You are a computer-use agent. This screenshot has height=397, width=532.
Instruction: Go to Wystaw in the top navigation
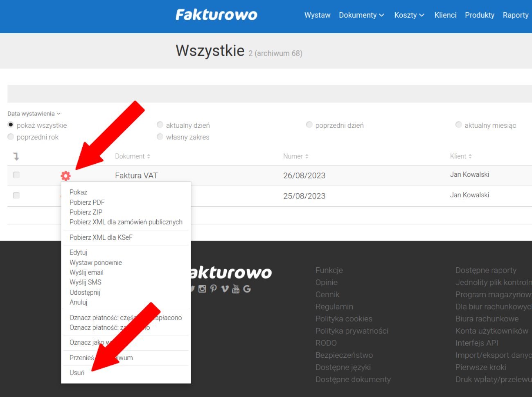(x=318, y=15)
